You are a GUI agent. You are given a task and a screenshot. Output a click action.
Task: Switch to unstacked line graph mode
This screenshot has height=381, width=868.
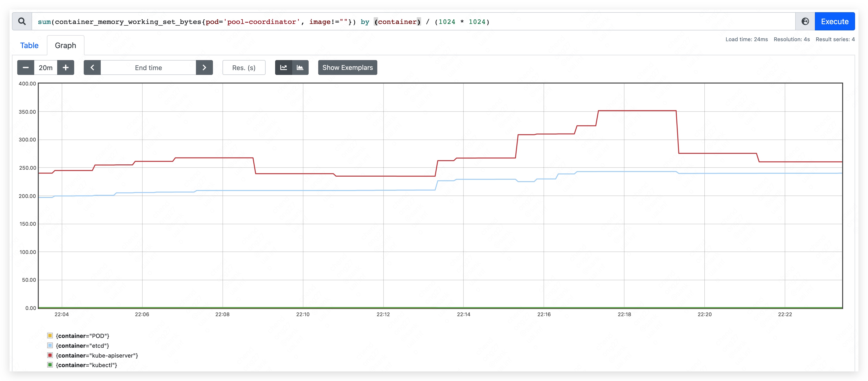coord(283,67)
